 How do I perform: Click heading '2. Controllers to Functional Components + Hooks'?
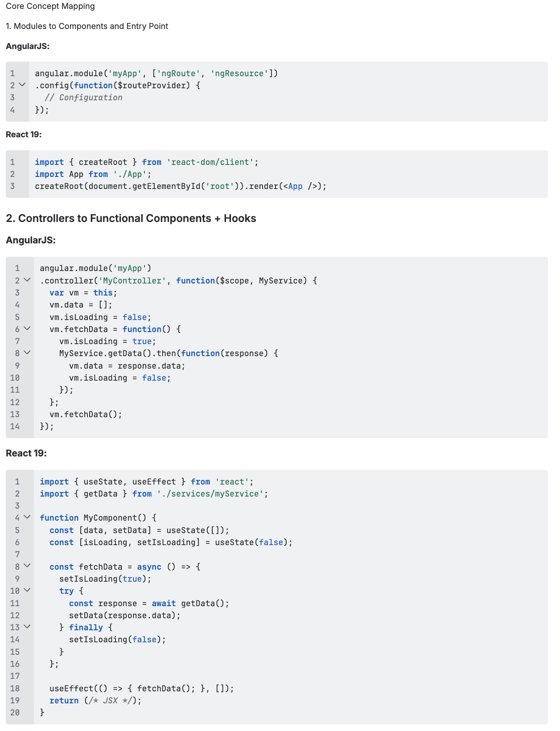131,218
